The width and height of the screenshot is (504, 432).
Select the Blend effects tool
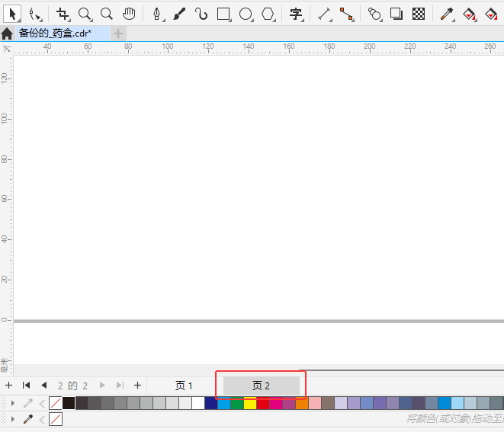point(374,14)
